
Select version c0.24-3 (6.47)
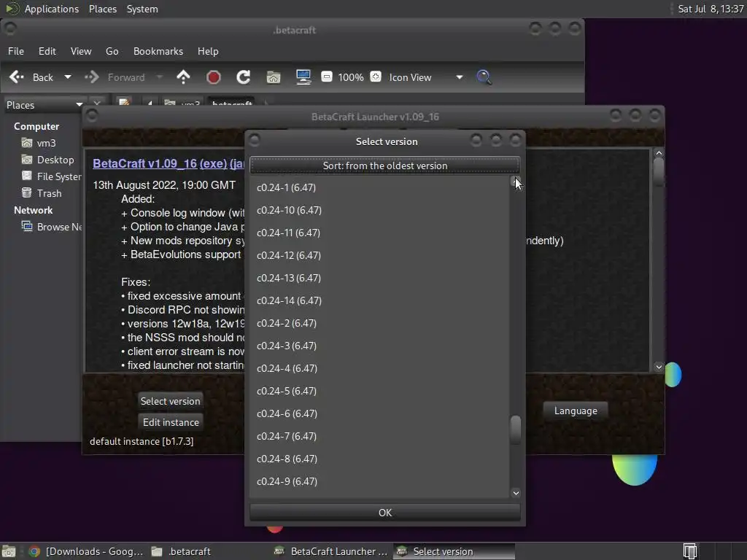tap(379, 346)
